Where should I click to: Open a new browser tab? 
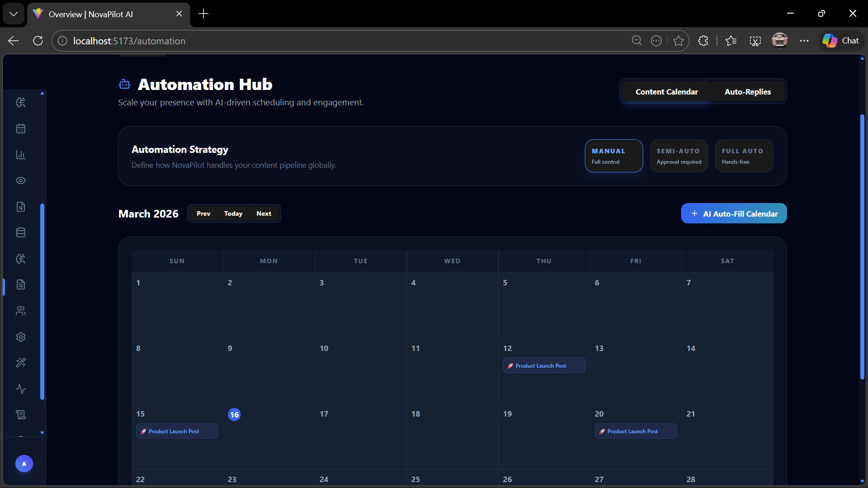(204, 14)
